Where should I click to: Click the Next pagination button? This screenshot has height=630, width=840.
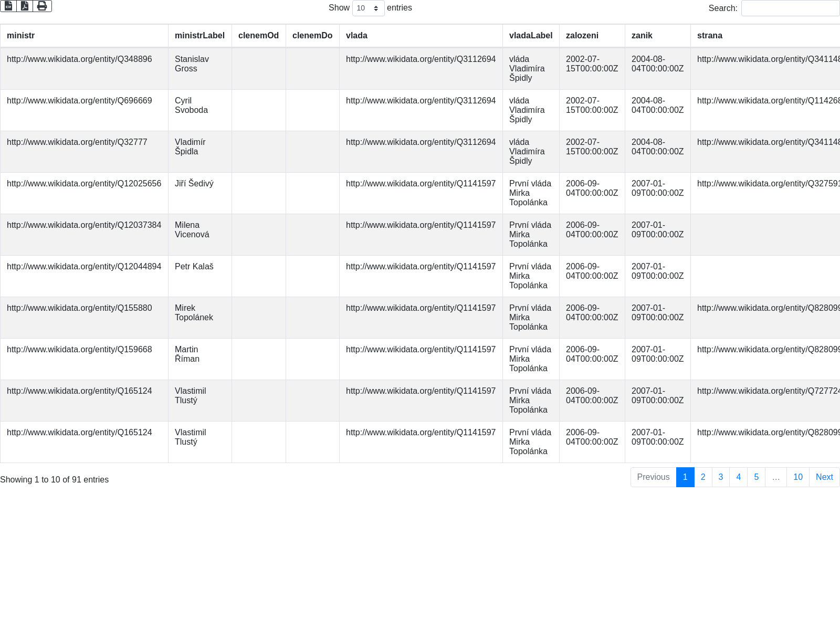tap(824, 477)
